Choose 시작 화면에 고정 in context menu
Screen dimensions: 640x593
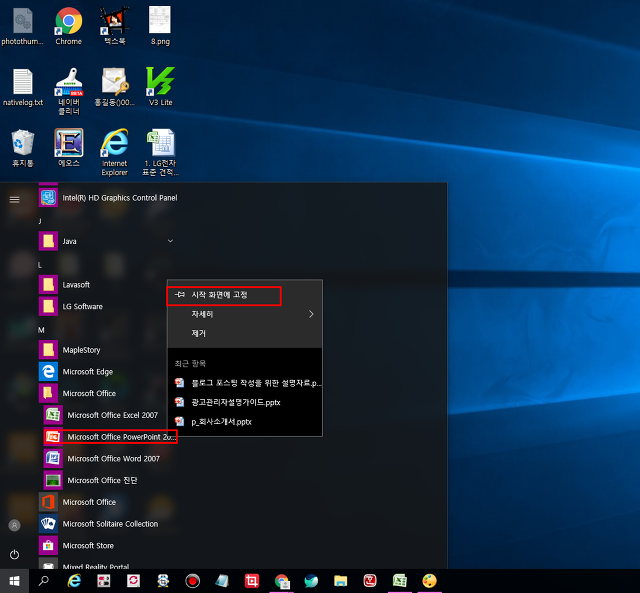click(x=245, y=295)
